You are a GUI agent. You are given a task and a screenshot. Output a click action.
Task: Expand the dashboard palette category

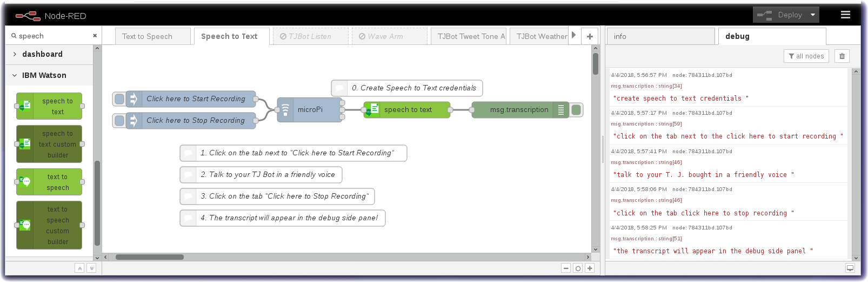49,54
